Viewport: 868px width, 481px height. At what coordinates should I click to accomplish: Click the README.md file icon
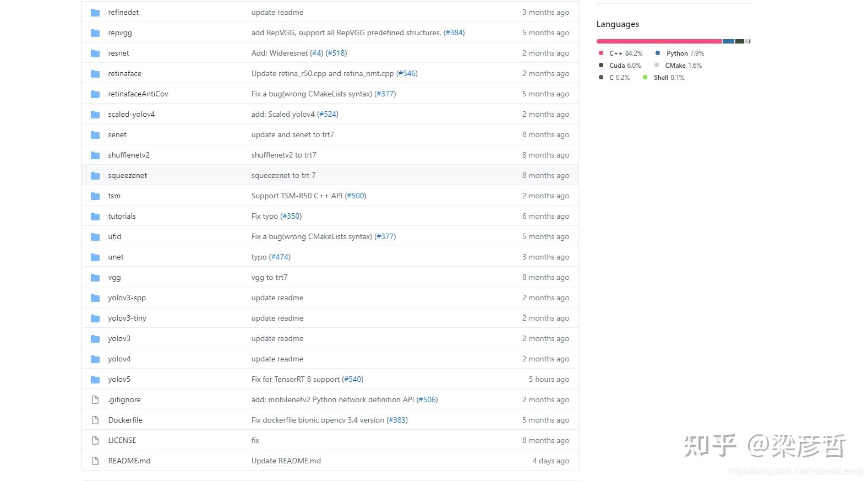click(95, 461)
